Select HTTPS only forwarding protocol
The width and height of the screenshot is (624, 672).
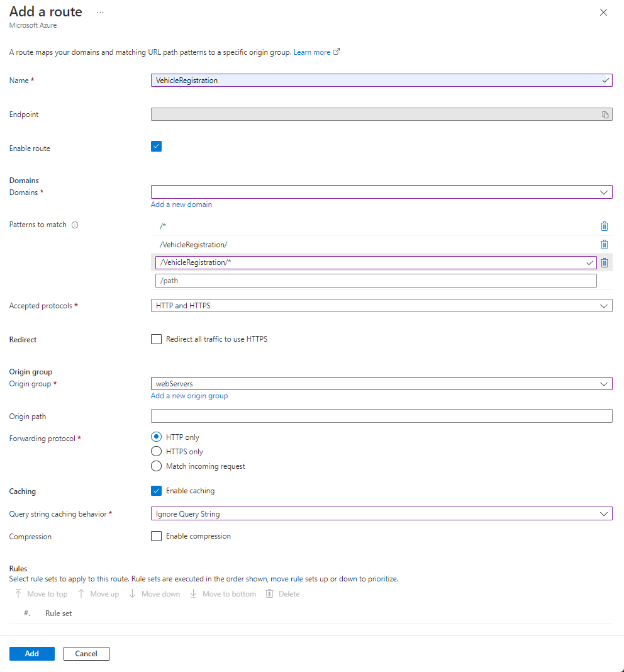point(157,451)
